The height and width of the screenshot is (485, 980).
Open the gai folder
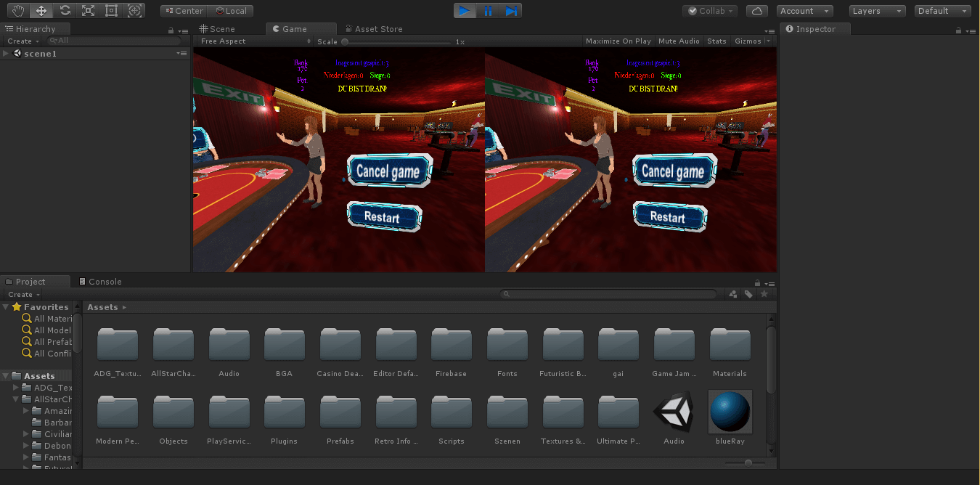pyautogui.click(x=618, y=351)
